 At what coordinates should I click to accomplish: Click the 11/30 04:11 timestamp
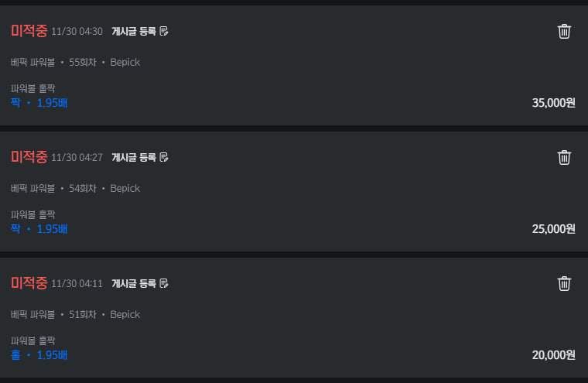click(77, 284)
